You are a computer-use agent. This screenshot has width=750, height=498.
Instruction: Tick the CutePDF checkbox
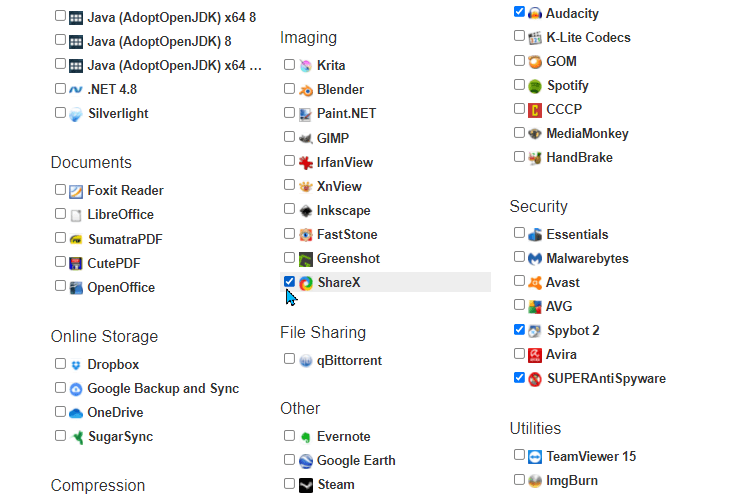60,262
